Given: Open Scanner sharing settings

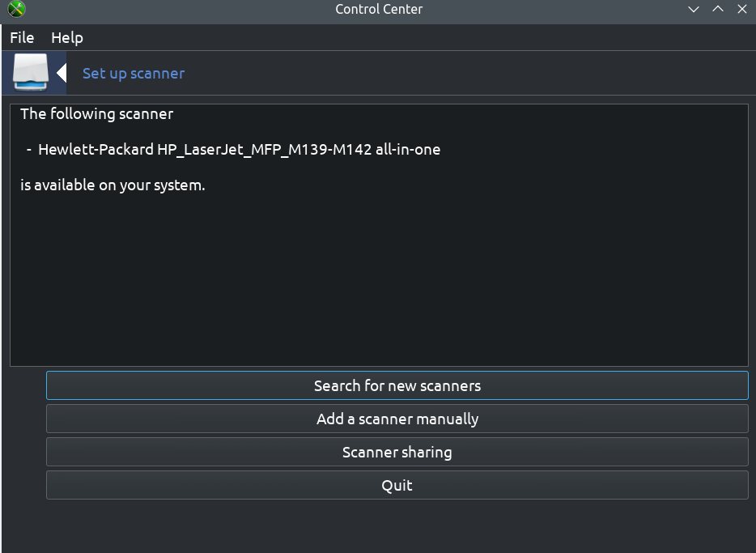Looking at the screenshot, I should (397, 452).
